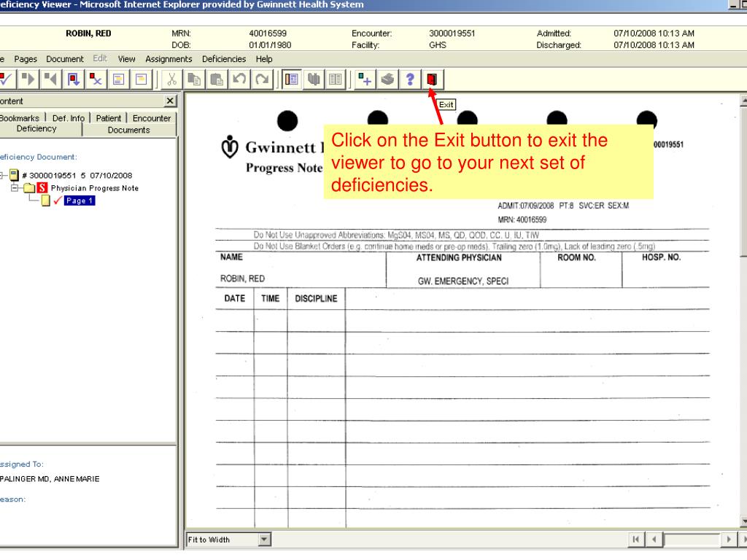Screen dimensions: 747x560
Task: Click the Copy toolbar icon
Action: point(194,79)
